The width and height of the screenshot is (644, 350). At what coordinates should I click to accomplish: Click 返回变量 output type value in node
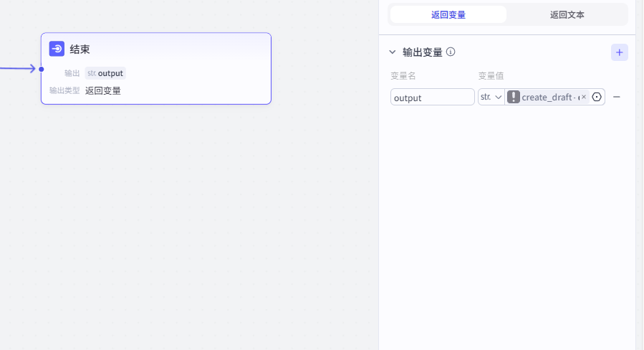click(103, 90)
